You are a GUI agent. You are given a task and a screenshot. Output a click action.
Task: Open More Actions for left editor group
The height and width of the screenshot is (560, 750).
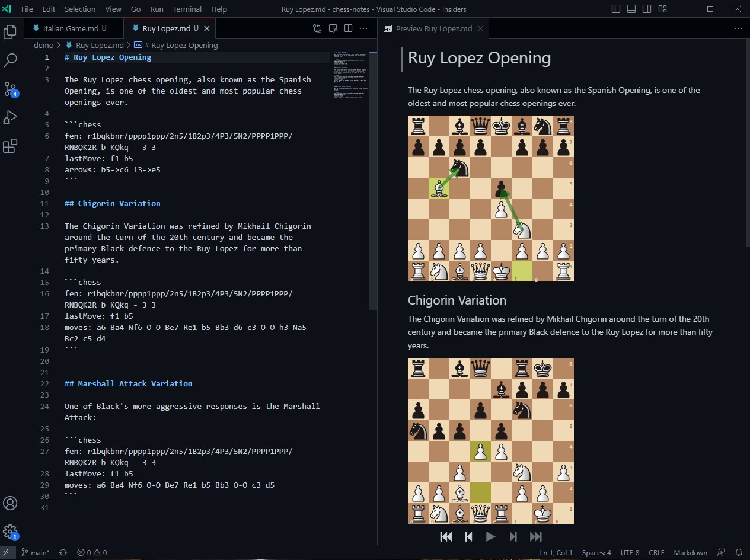364,28
